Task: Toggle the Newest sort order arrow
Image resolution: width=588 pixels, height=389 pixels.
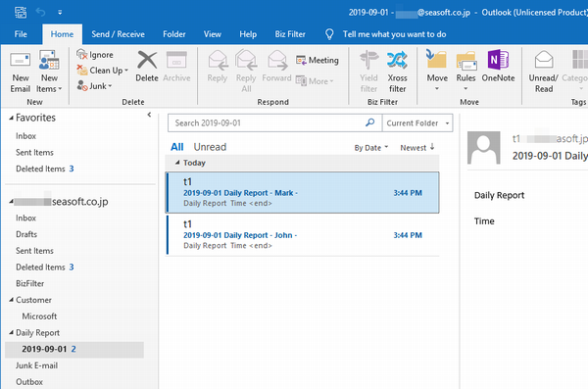Action: pyautogui.click(x=432, y=147)
